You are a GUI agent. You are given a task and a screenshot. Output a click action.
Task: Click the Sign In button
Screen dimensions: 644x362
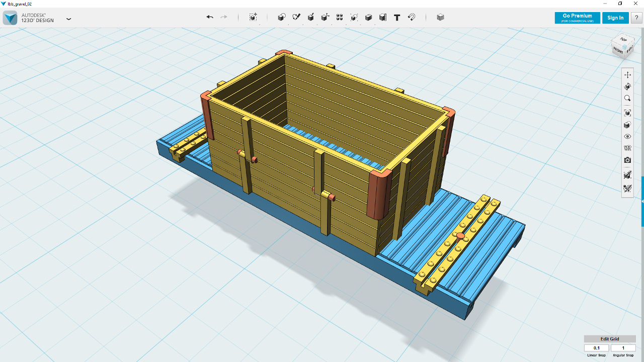(x=615, y=18)
